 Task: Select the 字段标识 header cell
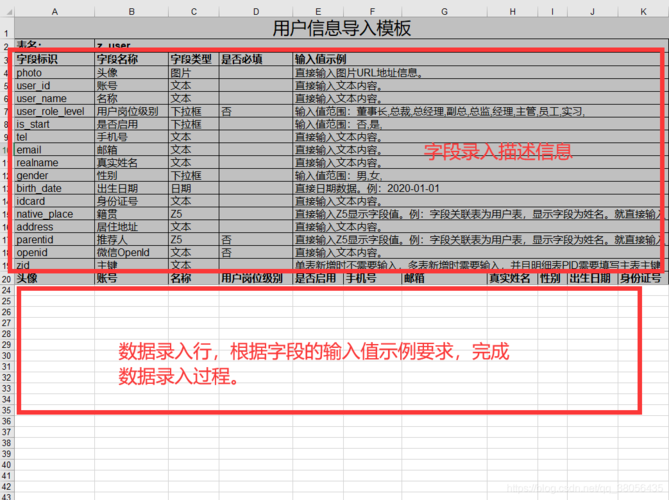coord(55,59)
